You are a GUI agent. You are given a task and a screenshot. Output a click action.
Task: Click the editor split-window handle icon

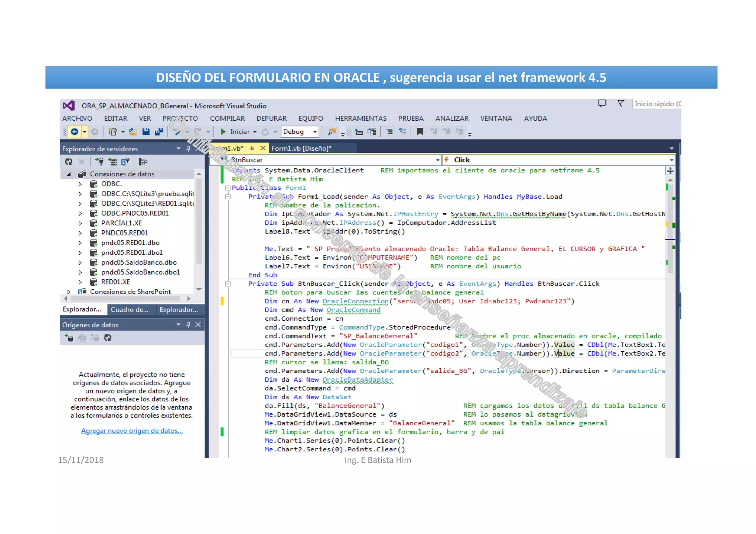[x=670, y=171]
